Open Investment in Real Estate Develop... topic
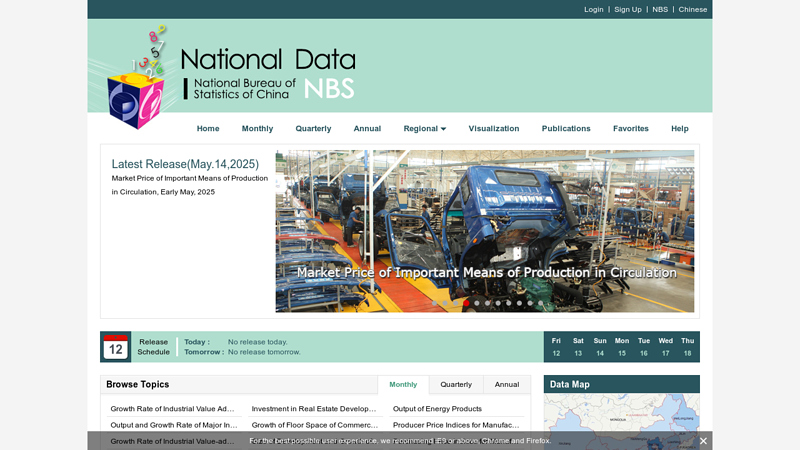The height and width of the screenshot is (450, 800). pyautogui.click(x=314, y=409)
